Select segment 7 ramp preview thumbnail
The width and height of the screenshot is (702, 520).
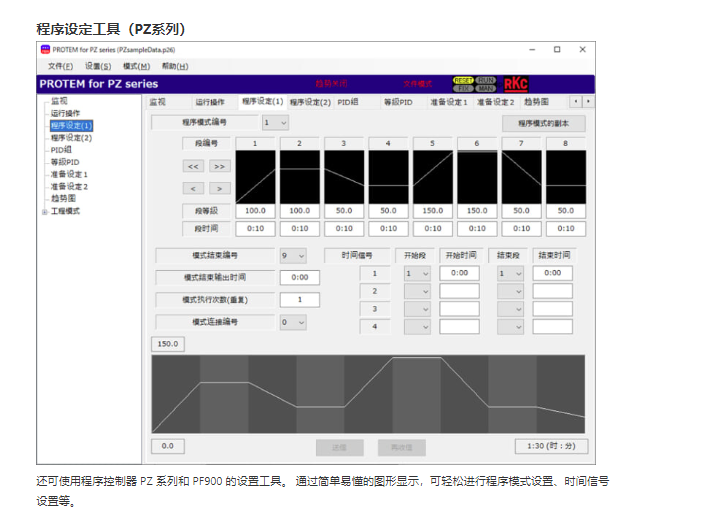[x=521, y=177]
